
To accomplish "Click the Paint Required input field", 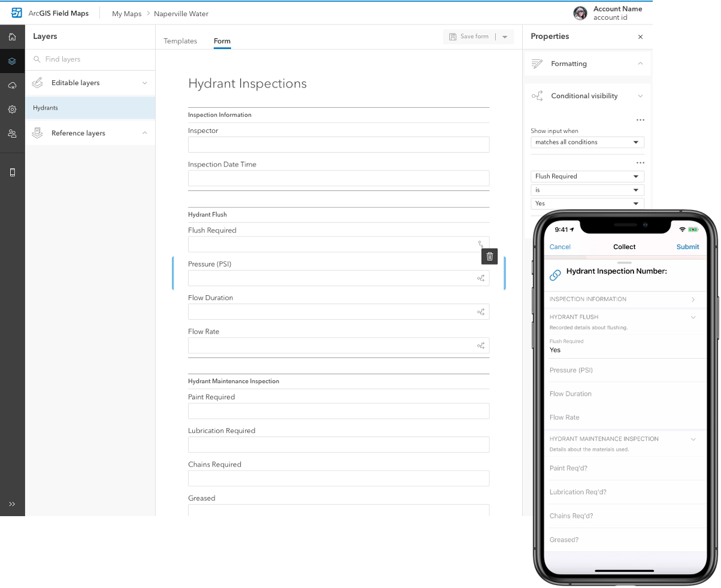I will [x=338, y=411].
